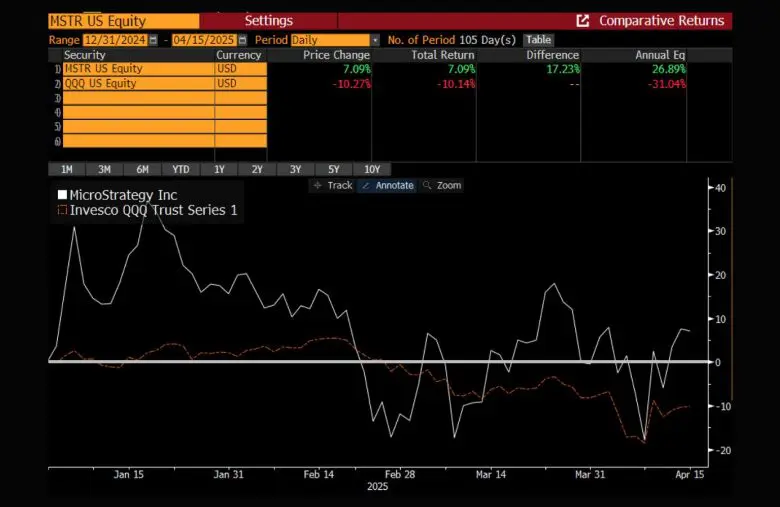
Task: Click the Price Change column header
Action: pos(336,55)
